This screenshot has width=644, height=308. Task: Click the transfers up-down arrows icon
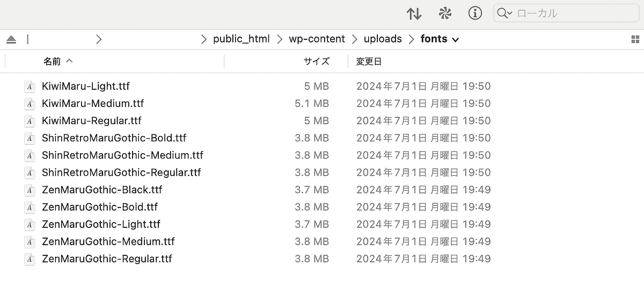[414, 13]
